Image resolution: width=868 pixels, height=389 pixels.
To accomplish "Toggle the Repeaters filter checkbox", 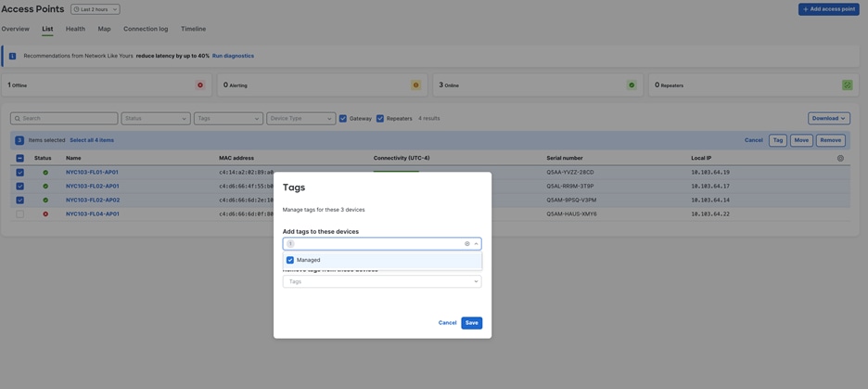I will (380, 118).
